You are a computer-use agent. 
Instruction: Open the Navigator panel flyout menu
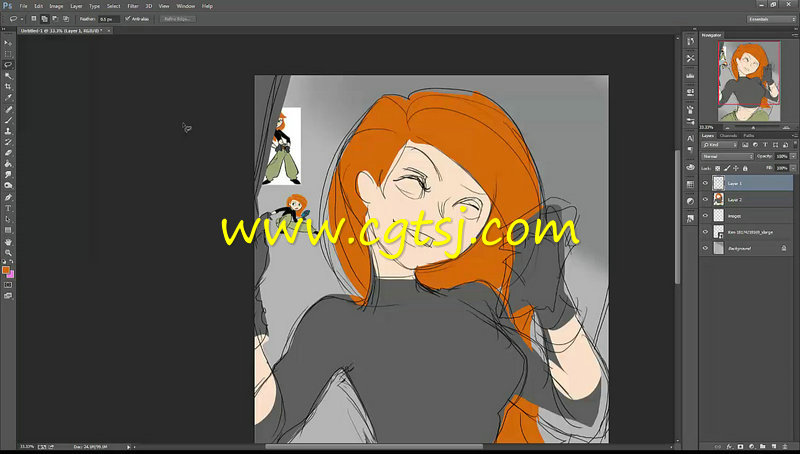pos(794,35)
